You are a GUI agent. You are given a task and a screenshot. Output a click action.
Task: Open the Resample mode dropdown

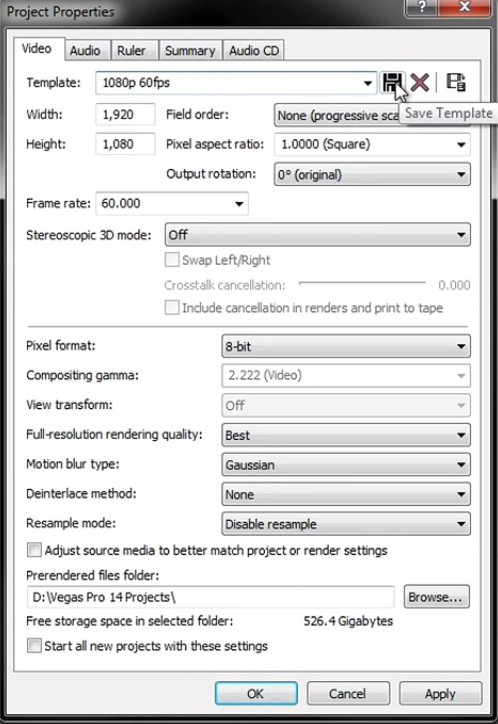coord(346,524)
